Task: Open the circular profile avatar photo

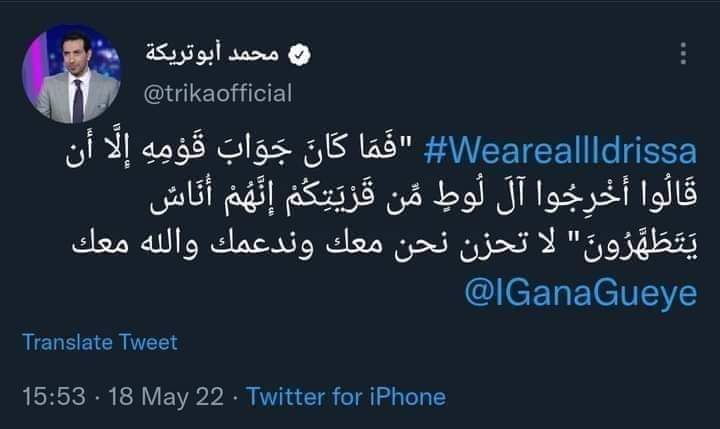Action: click(x=71, y=73)
